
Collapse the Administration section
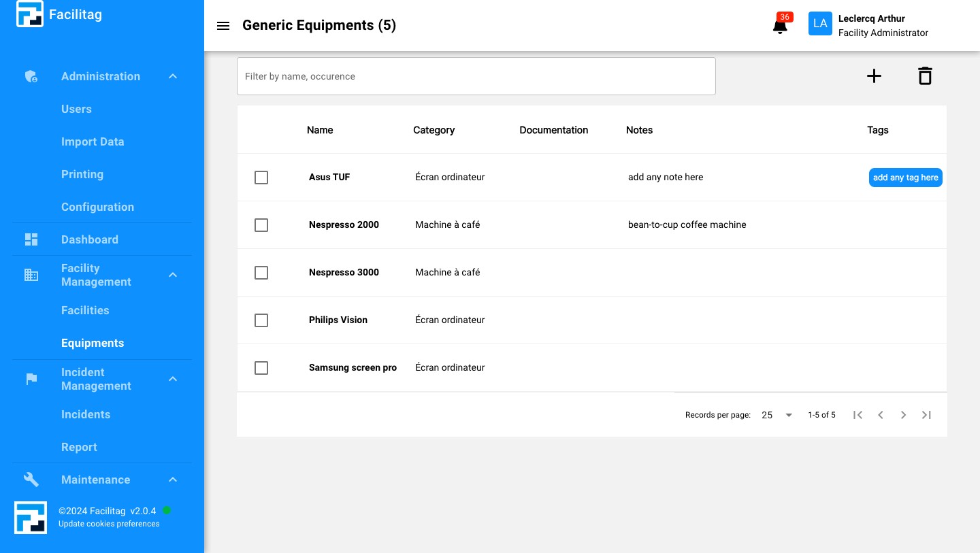coord(173,76)
